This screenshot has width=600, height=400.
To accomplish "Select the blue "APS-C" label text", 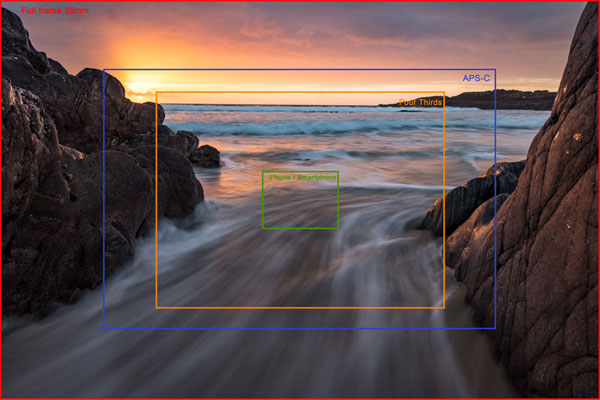I will click(475, 78).
